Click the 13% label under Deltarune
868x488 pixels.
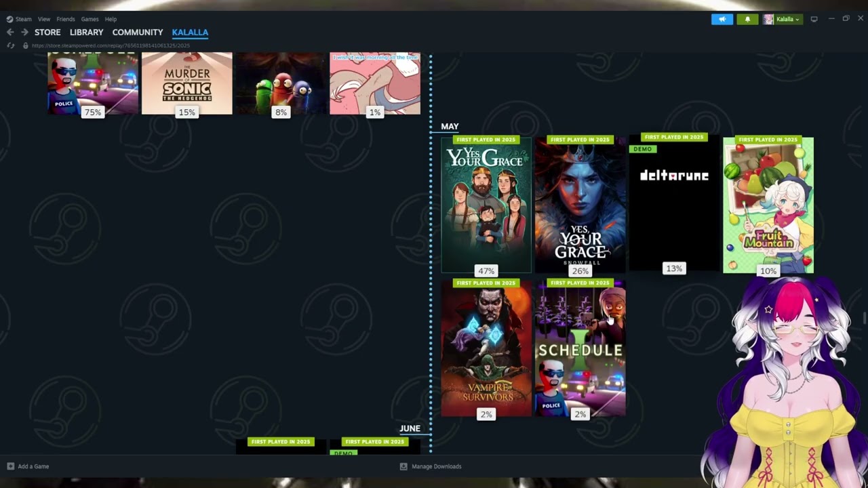(x=674, y=268)
